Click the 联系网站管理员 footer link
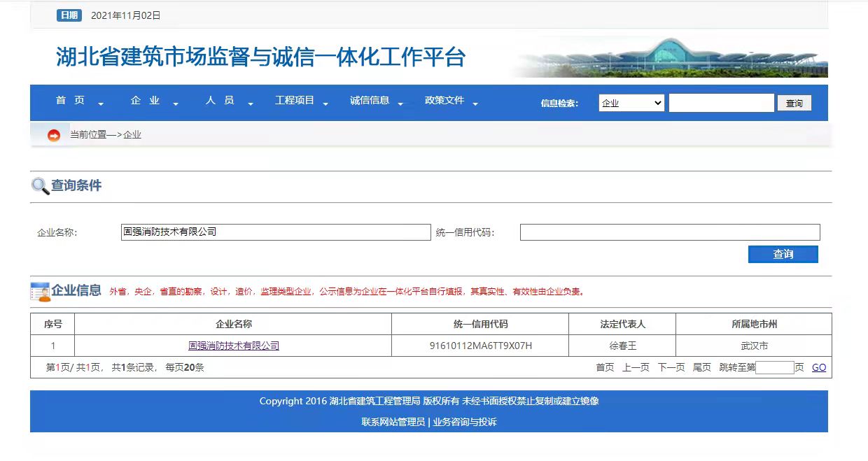868x461 pixels. (x=391, y=425)
